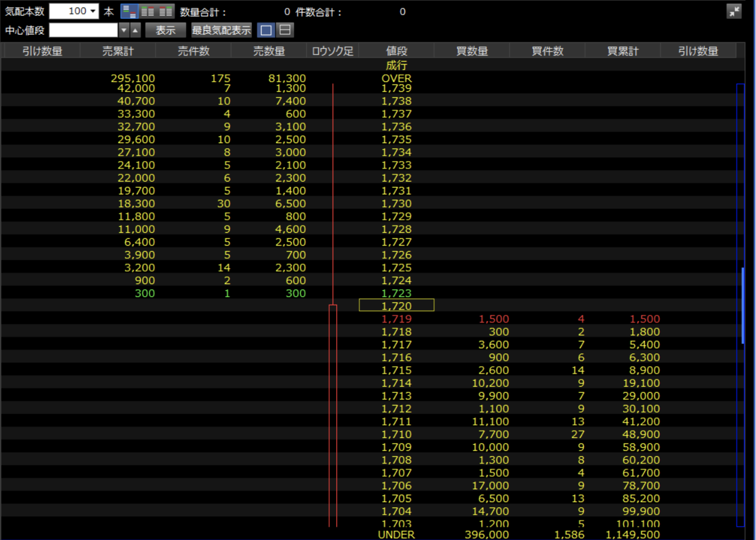Click the 値段 column header
This screenshot has height=540, width=756.
point(396,51)
